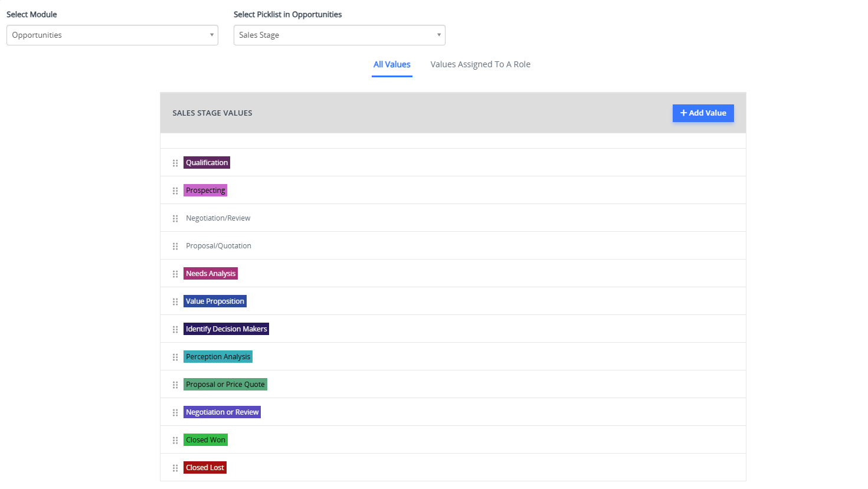Select the Proposal or Price Quote value
The image size is (868, 489).
pyautogui.click(x=225, y=385)
